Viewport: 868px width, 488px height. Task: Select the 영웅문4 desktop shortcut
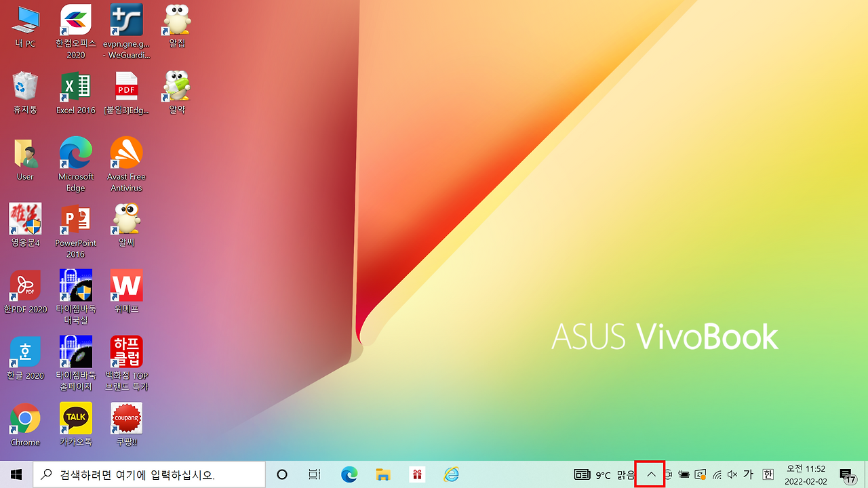[25, 226]
